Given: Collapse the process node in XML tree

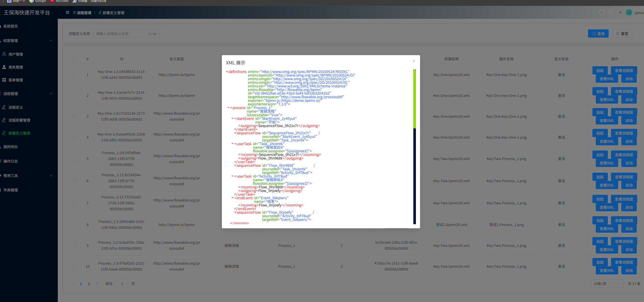Looking at the screenshot, I should (x=228, y=108).
